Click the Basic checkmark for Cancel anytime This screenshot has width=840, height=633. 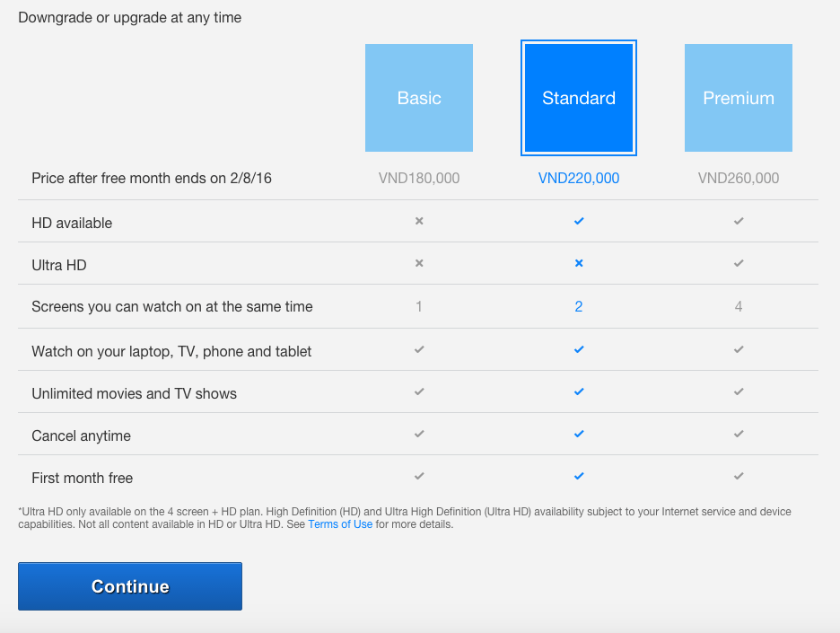pyautogui.click(x=419, y=434)
